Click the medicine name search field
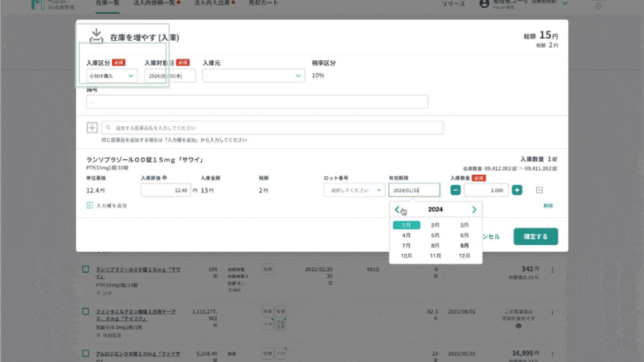The width and height of the screenshot is (644, 362). [272, 128]
